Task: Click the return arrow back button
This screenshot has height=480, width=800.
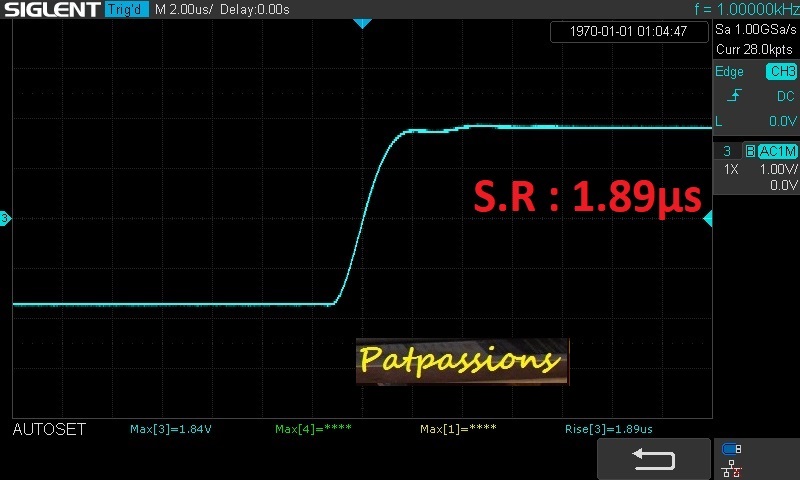Action: (x=653, y=459)
